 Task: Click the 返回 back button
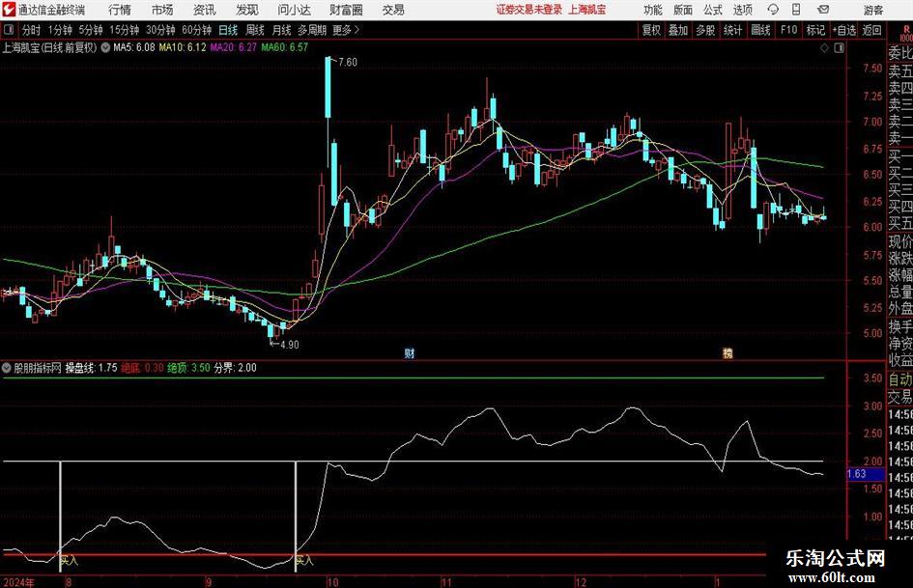pos(871,30)
